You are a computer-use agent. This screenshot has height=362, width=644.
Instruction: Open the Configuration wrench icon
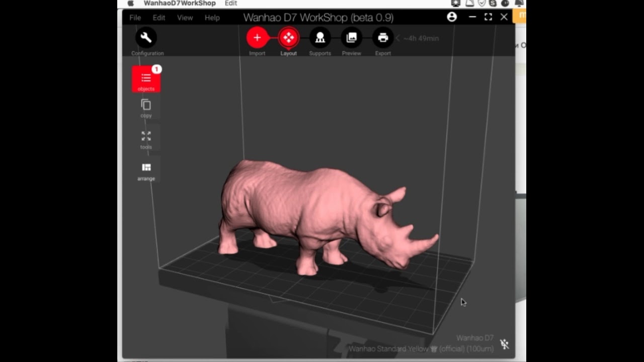(146, 38)
